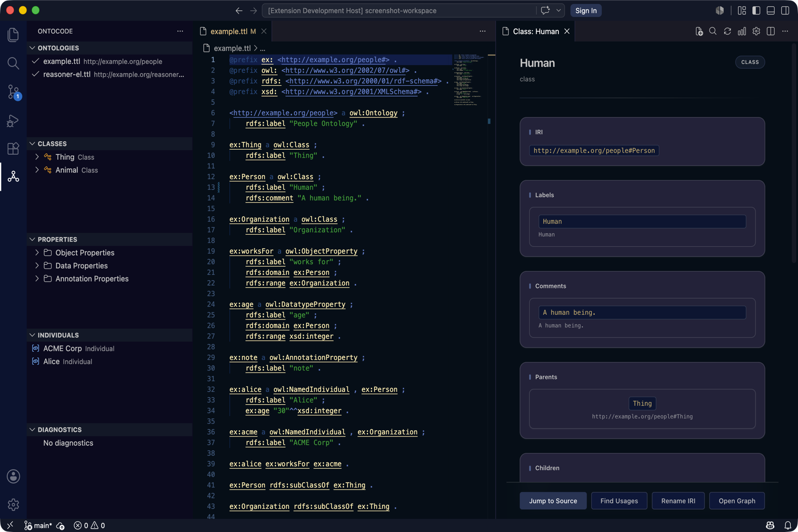Open the Accounts menu icon
The width and height of the screenshot is (798, 532).
14,476
